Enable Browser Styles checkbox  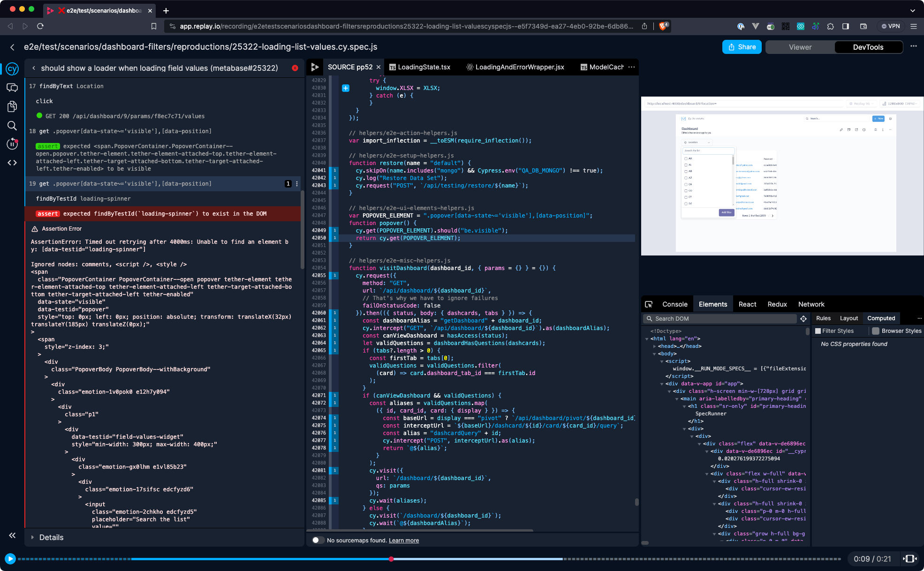coord(875,331)
